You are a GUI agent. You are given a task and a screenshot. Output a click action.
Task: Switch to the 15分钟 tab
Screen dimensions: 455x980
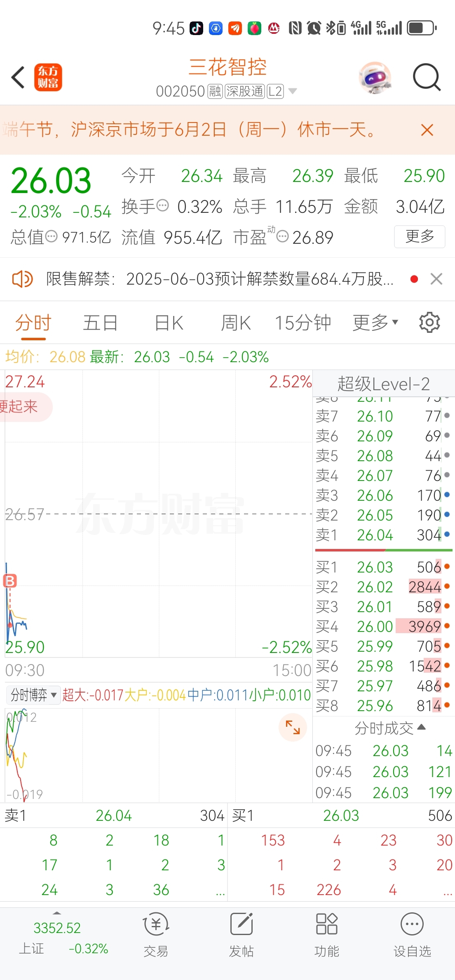pos(303,323)
